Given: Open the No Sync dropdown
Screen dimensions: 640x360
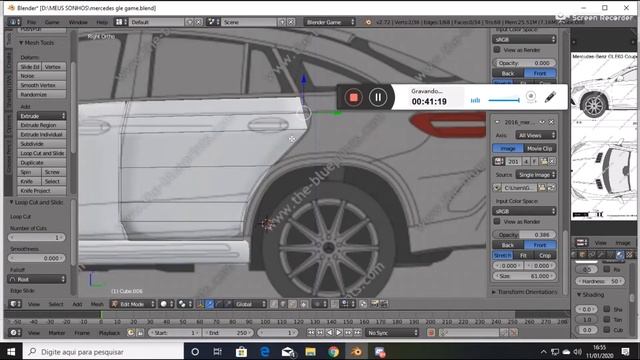Looking at the screenshot, I should point(392,333).
